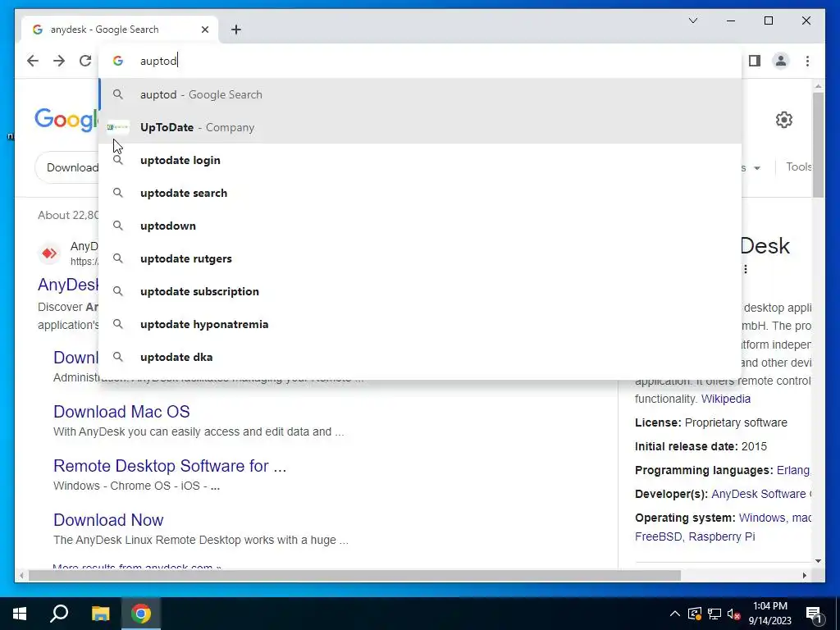The height and width of the screenshot is (630, 840).
Task: Choose the 'uptodate hyponatremia' suggestion
Action: (421, 324)
